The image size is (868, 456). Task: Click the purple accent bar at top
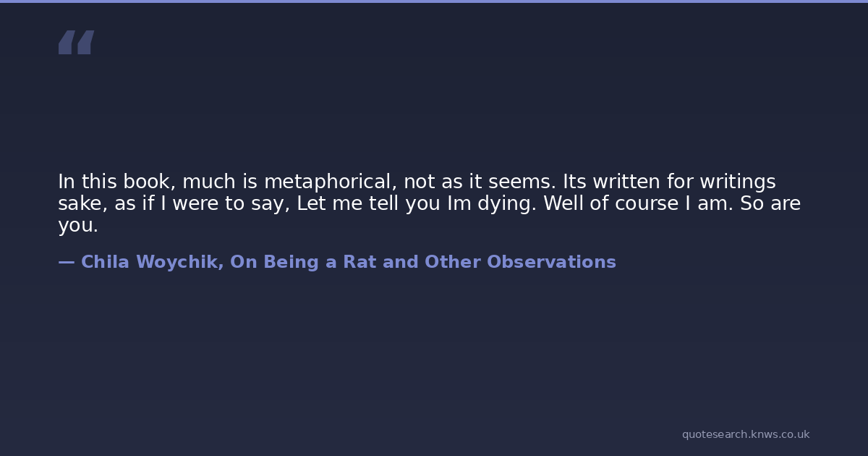tap(434, 1)
